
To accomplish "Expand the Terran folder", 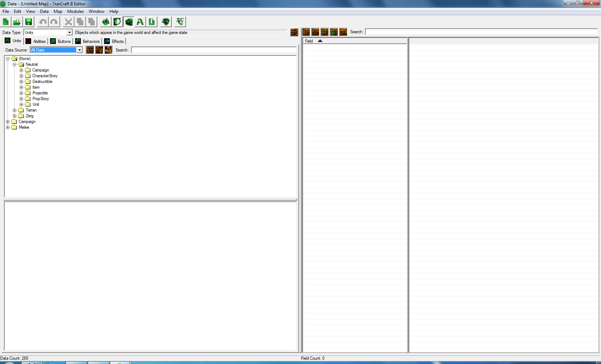I will coord(14,110).
